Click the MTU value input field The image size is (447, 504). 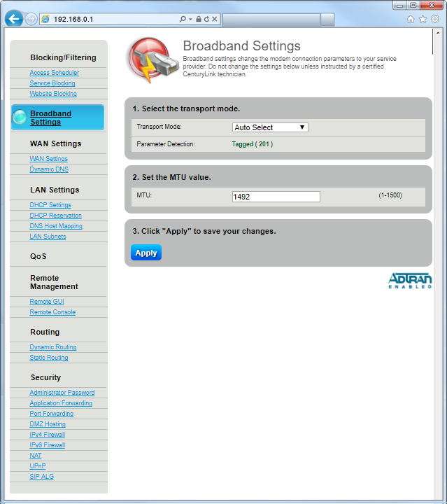tap(276, 197)
